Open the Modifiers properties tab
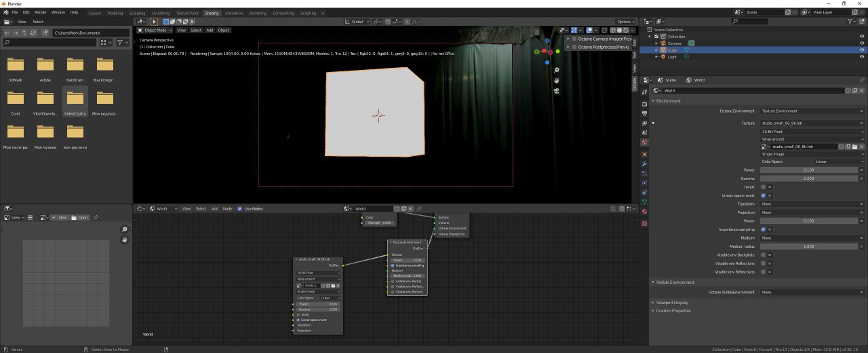The image size is (868, 353). [x=644, y=164]
